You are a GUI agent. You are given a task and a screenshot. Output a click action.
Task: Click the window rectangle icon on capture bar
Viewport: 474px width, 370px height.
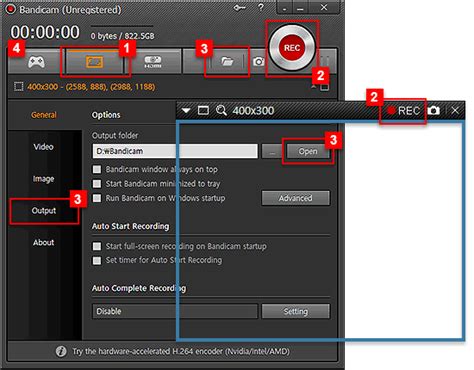point(203,110)
